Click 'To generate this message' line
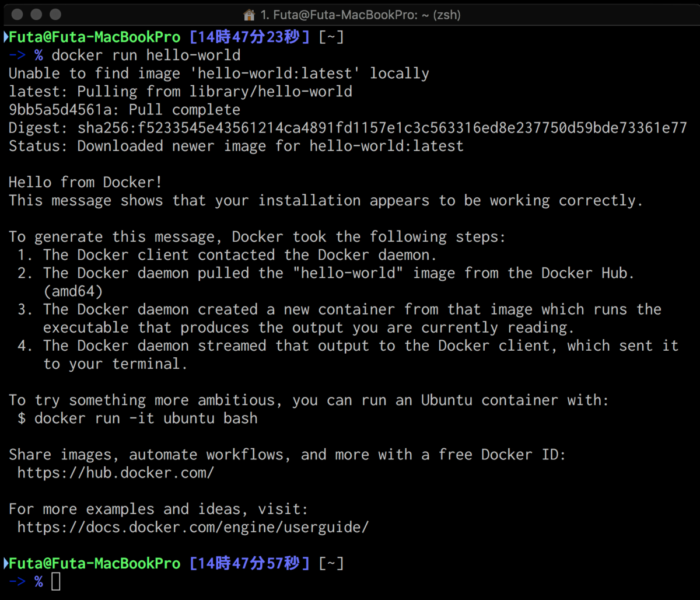 [257, 237]
